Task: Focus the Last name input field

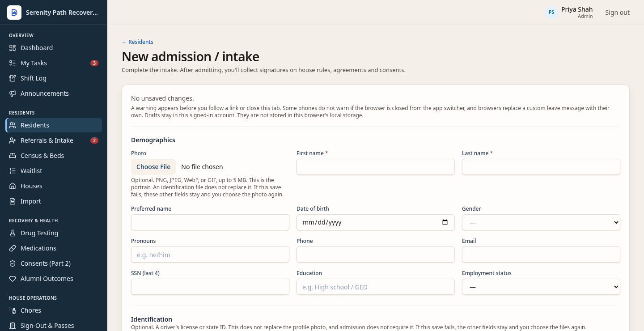Action: tap(541, 167)
